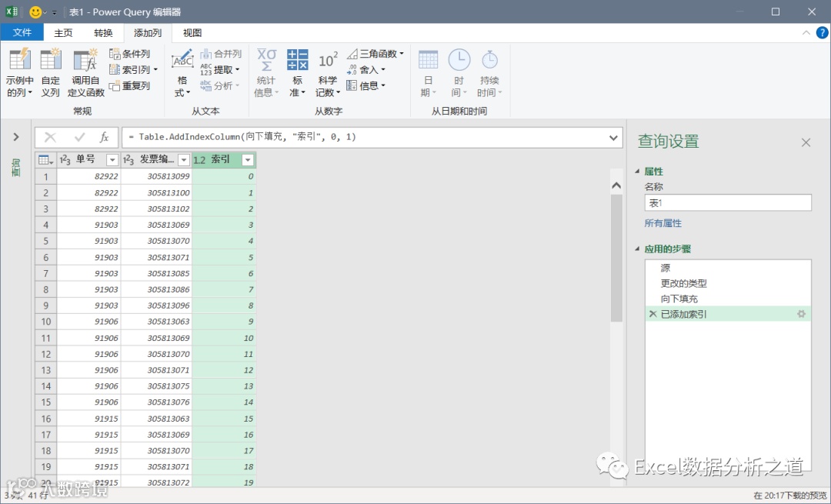Click 分析 parse option
831x504 pixels.
point(220,85)
